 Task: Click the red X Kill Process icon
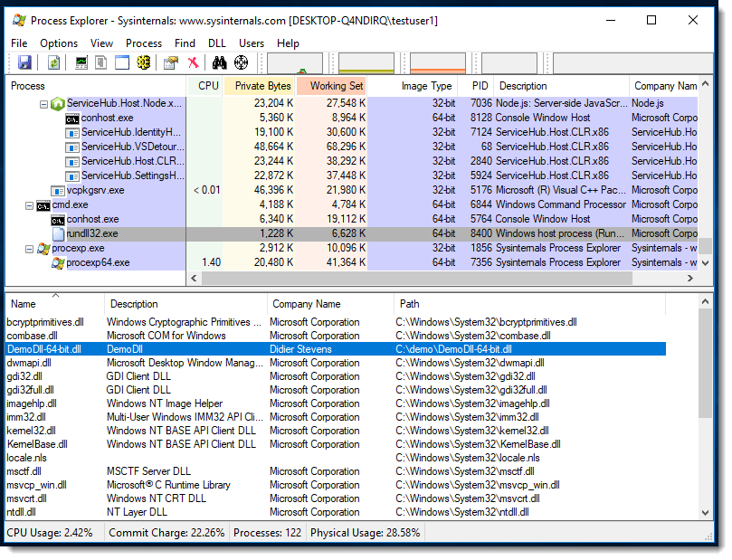click(x=193, y=62)
